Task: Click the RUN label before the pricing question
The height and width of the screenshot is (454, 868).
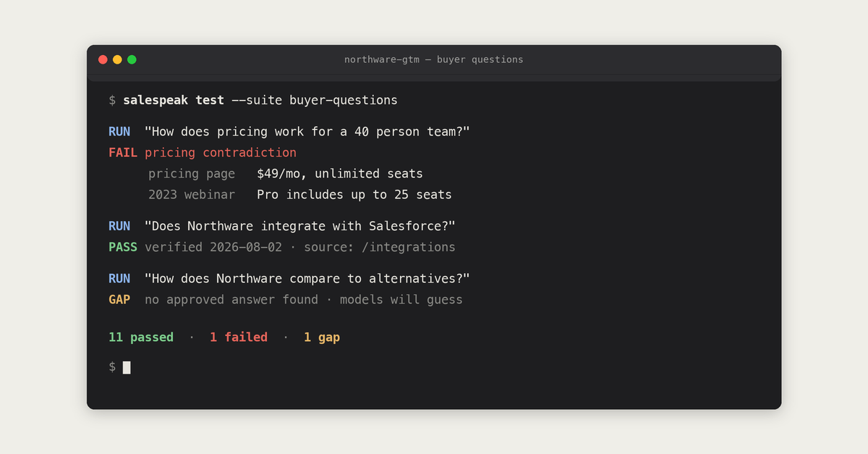Action: (x=119, y=132)
